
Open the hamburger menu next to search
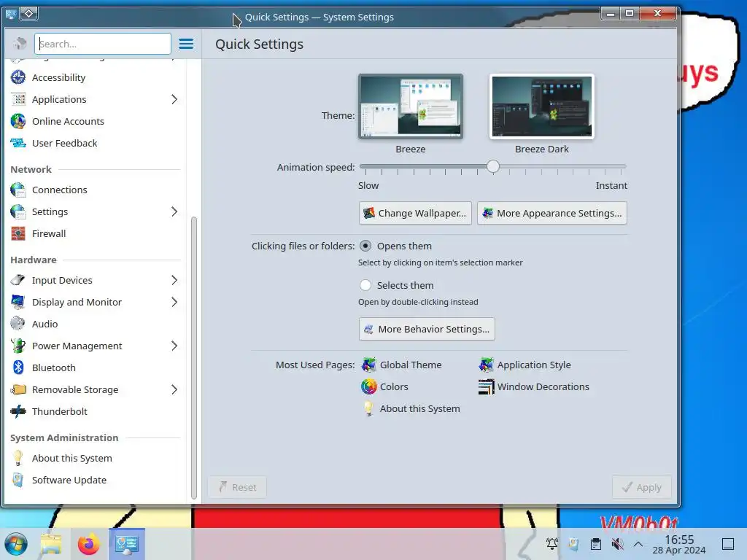pos(186,44)
